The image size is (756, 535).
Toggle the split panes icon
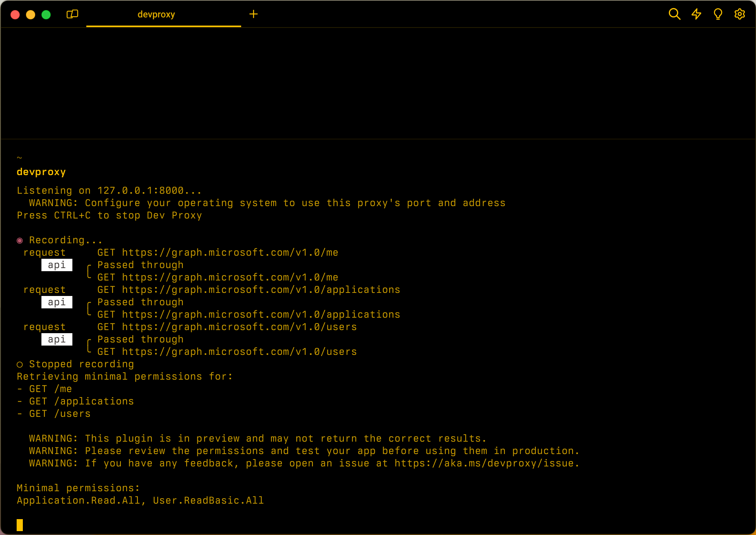click(x=72, y=14)
